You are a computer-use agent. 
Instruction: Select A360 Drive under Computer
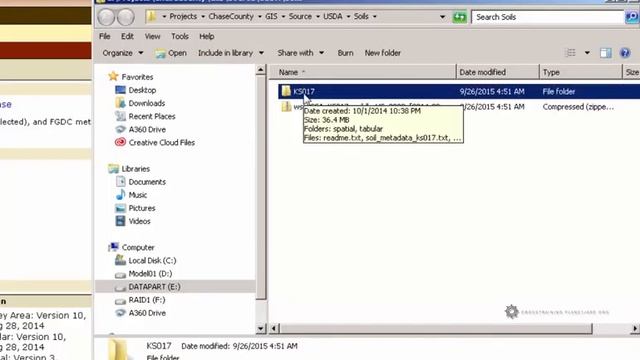[147, 313]
